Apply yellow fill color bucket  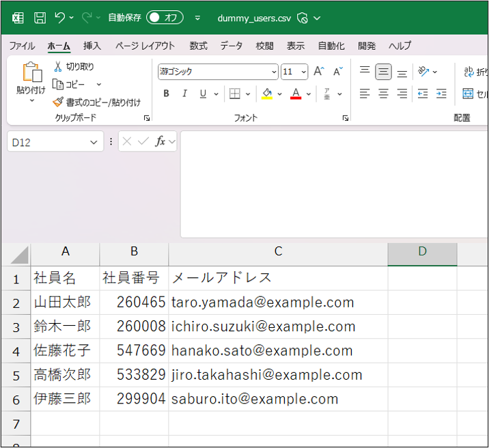pos(267,94)
